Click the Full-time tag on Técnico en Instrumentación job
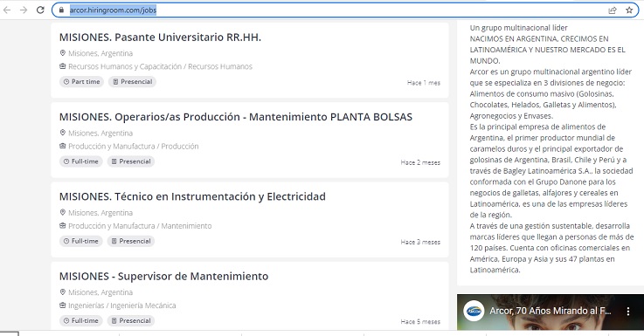644x336 pixels. click(81, 241)
